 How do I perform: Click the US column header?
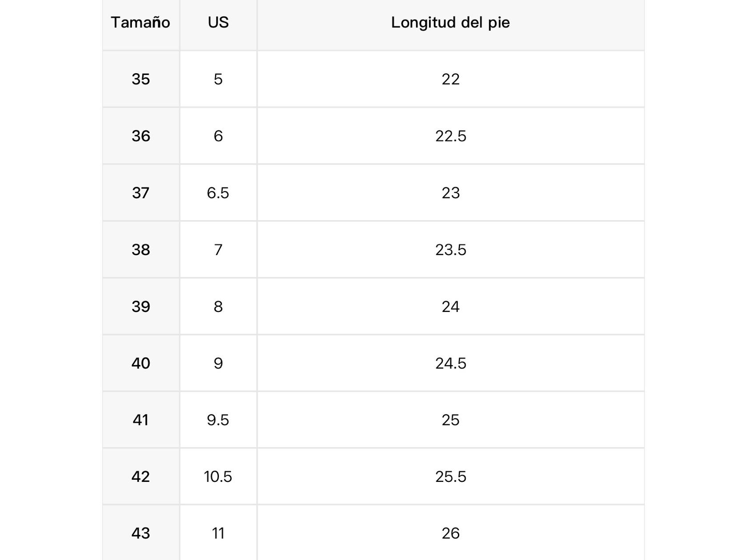[218, 22]
